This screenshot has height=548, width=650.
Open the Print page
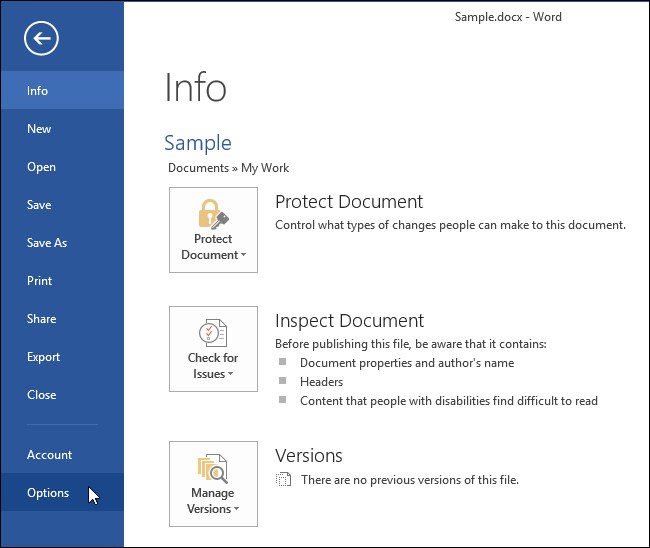pyautogui.click(x=40, y=281)
